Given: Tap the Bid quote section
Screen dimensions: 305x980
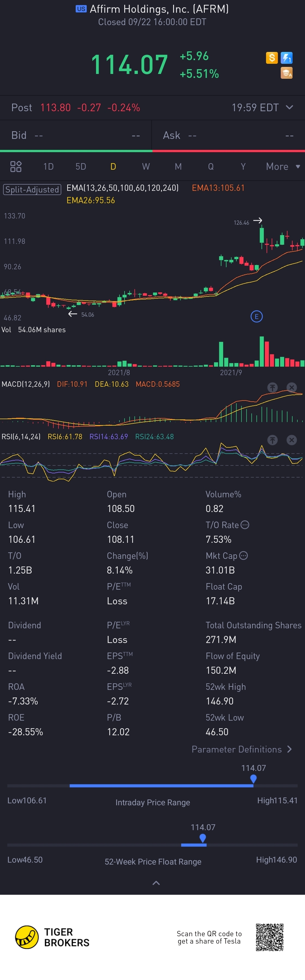Looking at the screenshot, I should pyautogui.click(x=76, y=135).
